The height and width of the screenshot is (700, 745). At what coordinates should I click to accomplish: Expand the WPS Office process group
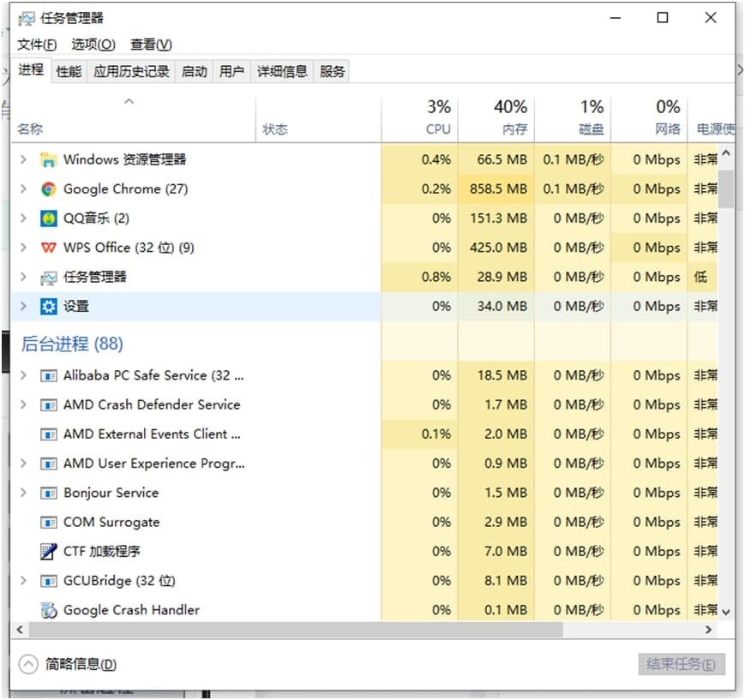[23, 248]
